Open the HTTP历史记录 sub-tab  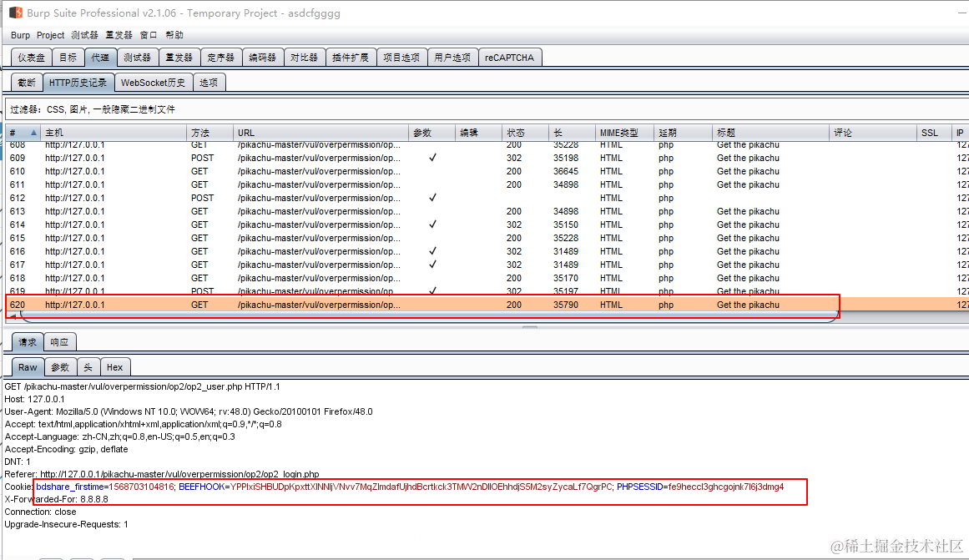(78, 83)
